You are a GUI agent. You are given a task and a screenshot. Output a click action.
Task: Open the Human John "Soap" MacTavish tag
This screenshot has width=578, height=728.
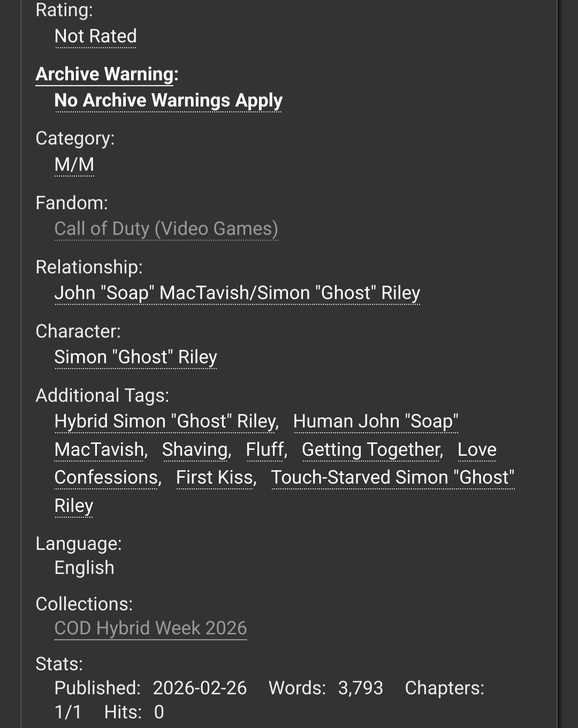coord(375,422)
